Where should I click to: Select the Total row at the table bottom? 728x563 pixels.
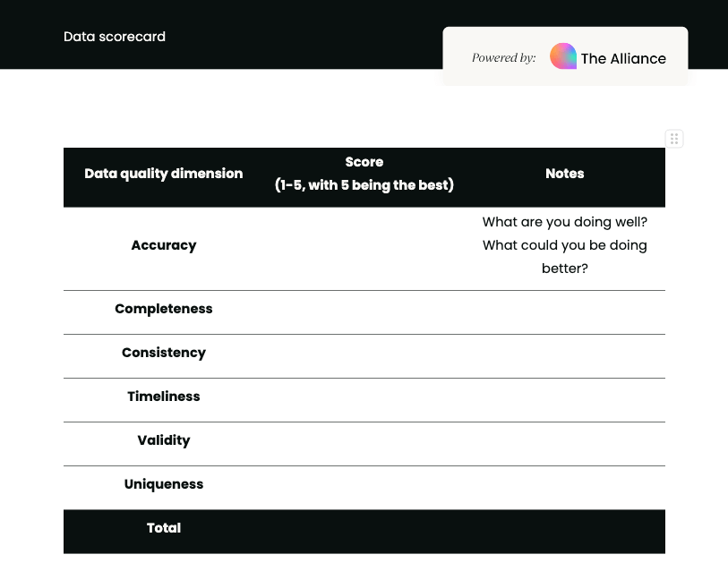pos(163,528)
